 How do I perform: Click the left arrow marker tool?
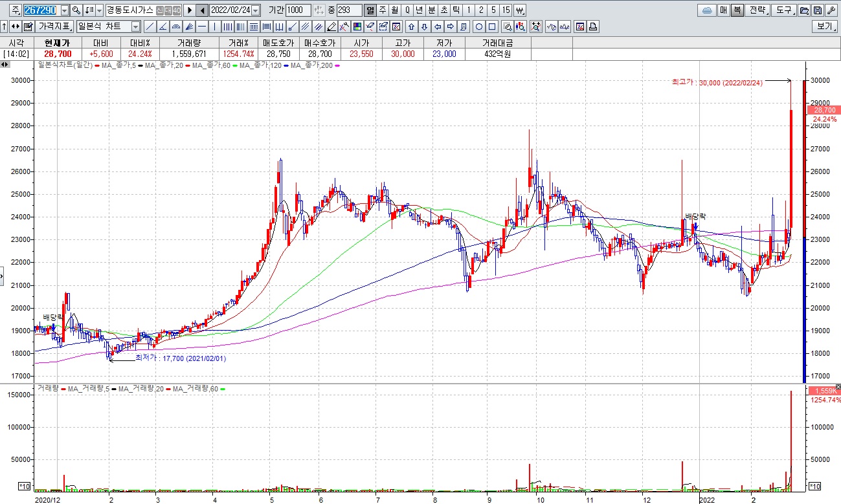point(438,27)
